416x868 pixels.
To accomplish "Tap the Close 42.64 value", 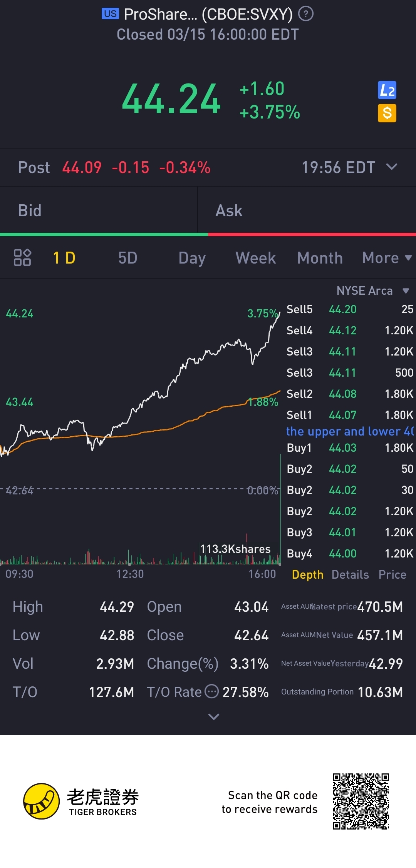I will tap(251, 635).
